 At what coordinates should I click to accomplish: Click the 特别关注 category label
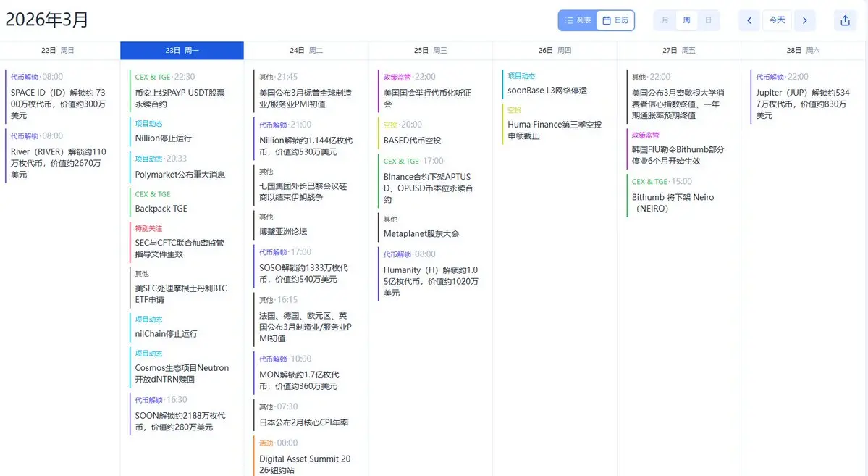(148, 228)
